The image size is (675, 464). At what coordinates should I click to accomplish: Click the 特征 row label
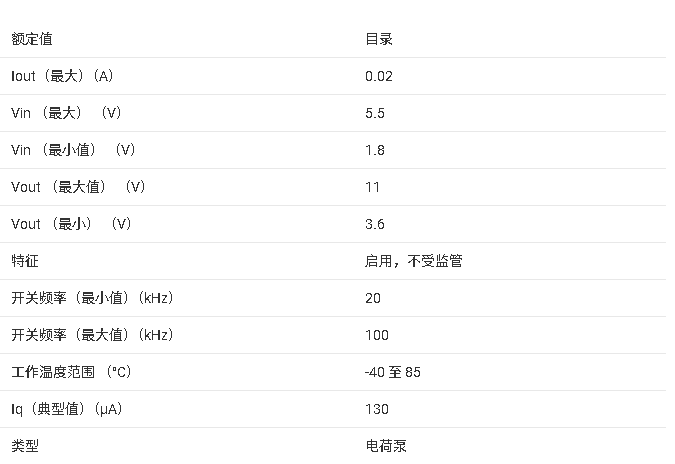[25, 261]
